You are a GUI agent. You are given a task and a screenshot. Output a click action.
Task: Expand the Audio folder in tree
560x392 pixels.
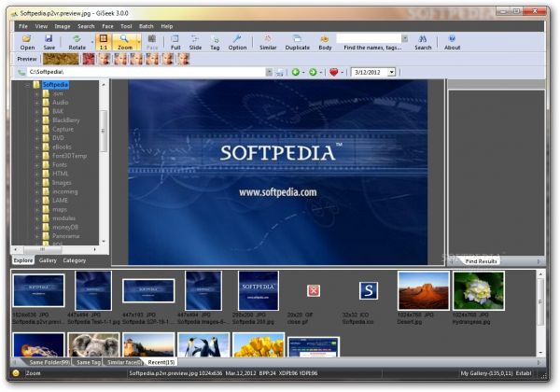click(36, 103)
